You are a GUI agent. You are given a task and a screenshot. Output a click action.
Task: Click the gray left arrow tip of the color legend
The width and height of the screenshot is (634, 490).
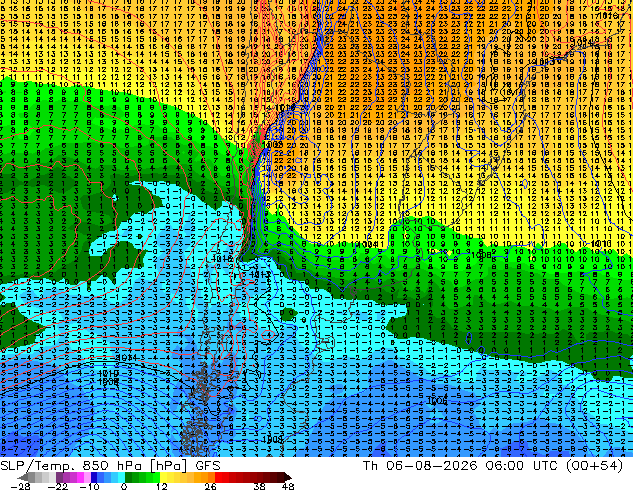(x=23, y=477)
